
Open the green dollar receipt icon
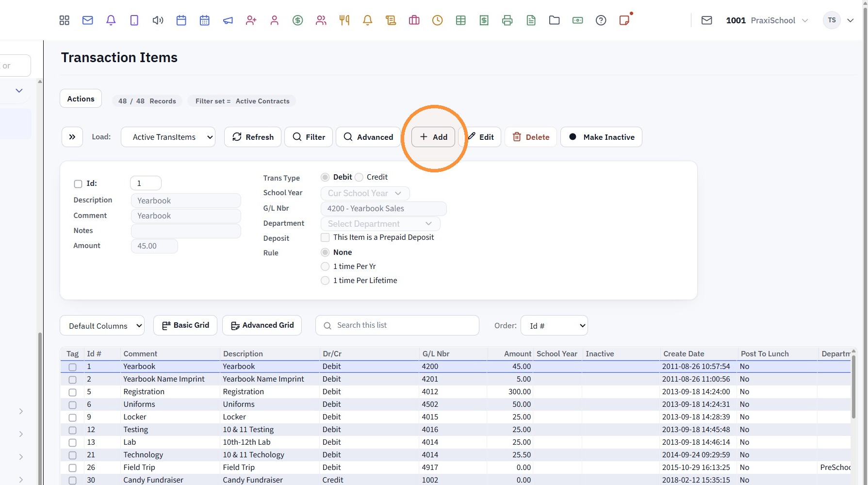(x=484, y=20)
